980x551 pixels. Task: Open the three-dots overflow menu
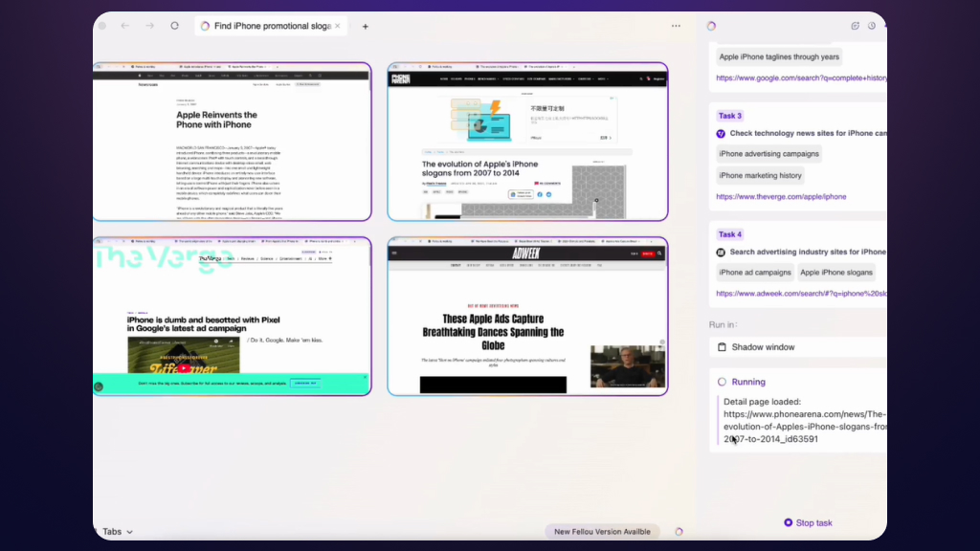[676, 26]
